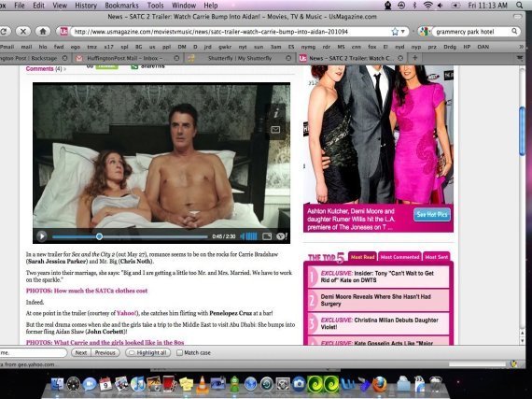
Task: Open the search engine selector dropdown
Action: pos(424,32)
